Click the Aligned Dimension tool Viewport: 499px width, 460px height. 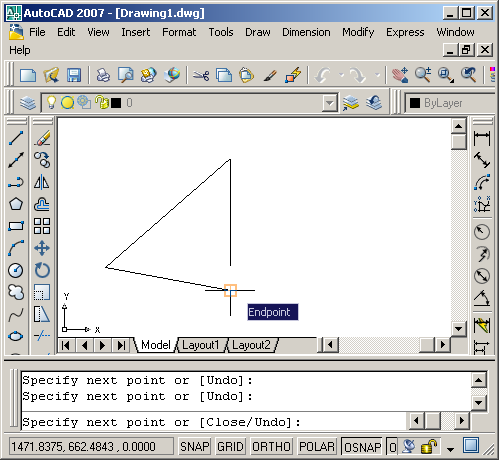[x=482, y=160]
